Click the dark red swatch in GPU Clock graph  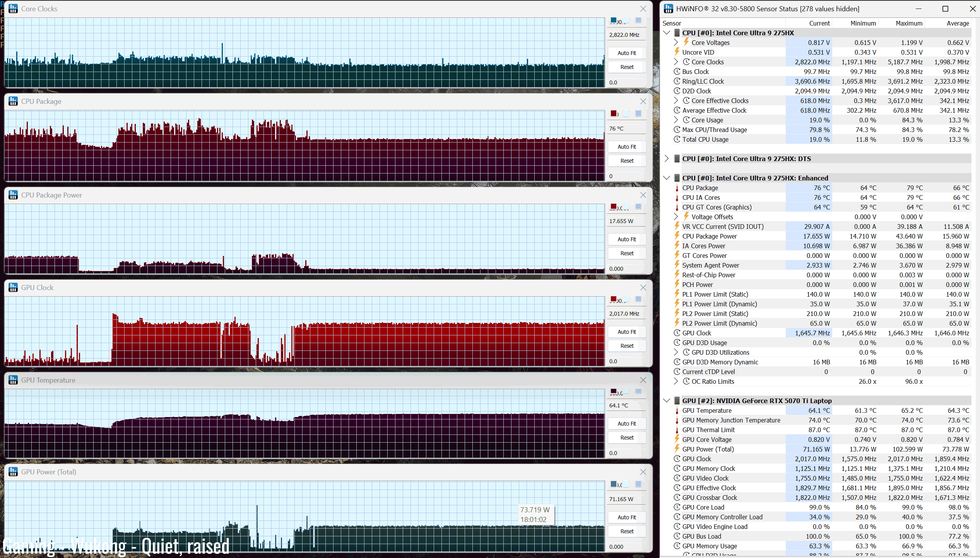coord(614,299)
